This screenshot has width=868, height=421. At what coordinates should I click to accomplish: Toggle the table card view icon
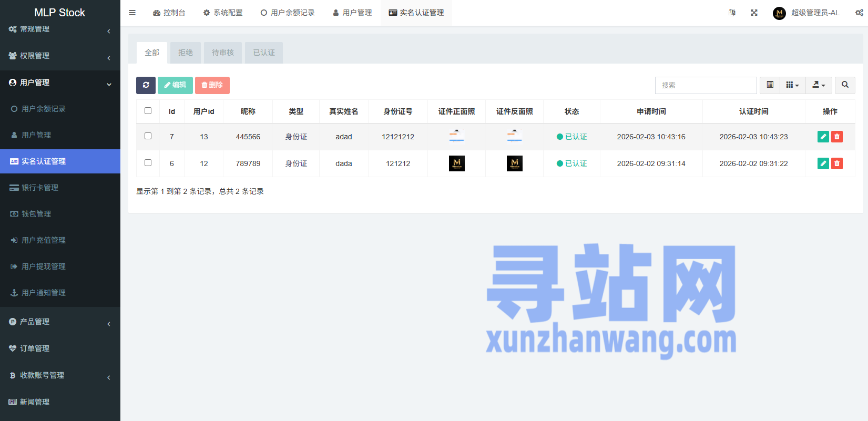[x=770, y=85]
